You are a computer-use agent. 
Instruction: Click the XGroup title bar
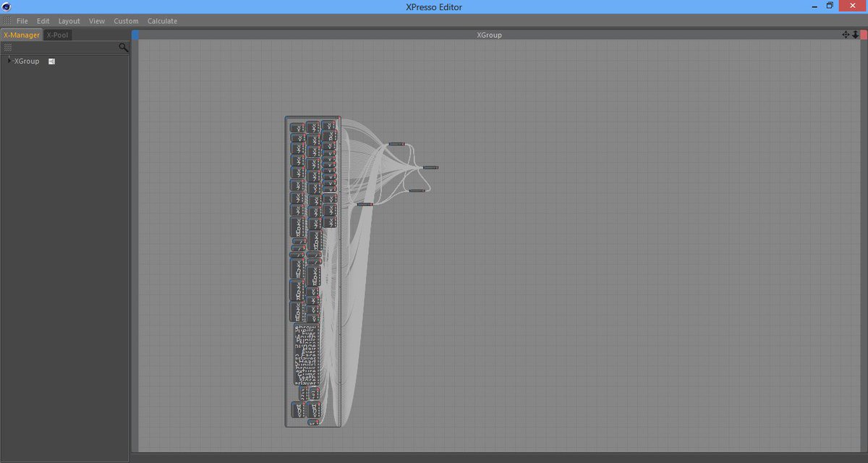tap(489, 35)
